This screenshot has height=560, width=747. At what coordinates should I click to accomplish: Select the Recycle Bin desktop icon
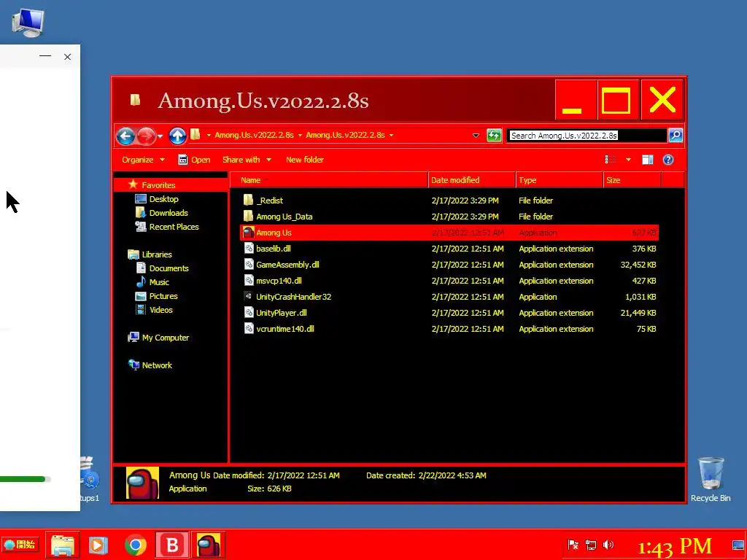[711, 478]
